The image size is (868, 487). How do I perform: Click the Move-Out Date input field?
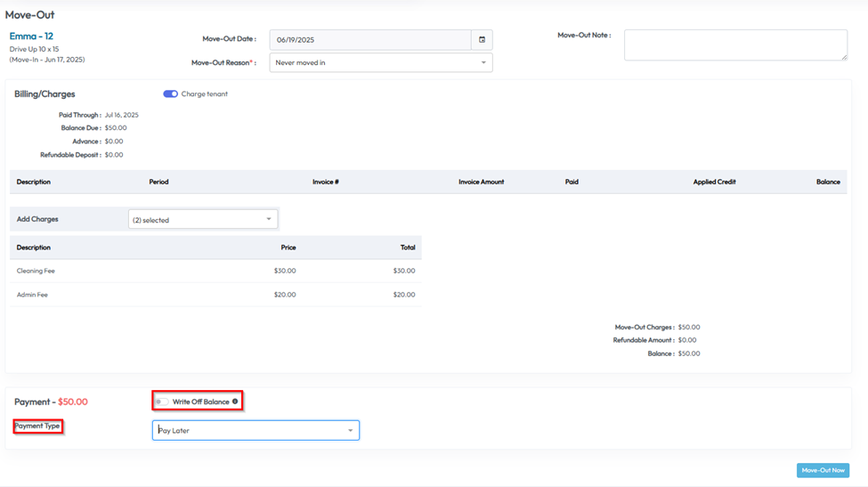370,40
